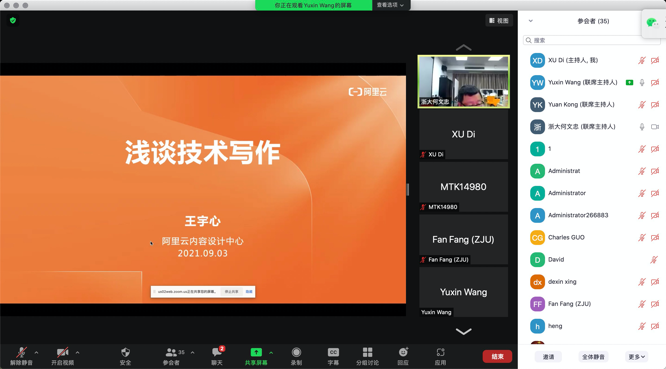This screenshot has height=369, width=666.
Task: Click the green encryption shield icon
Action: [x=13, y=20]
